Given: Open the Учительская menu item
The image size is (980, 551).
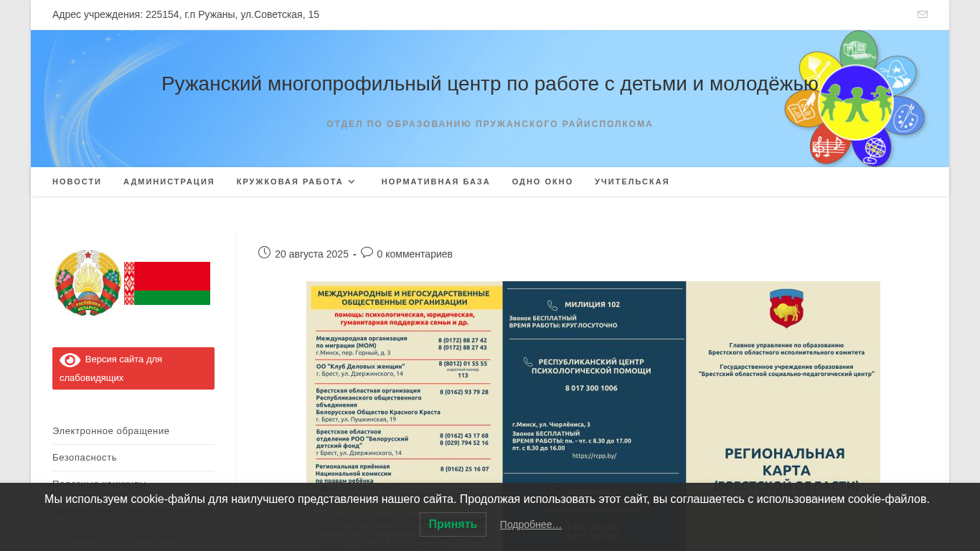Looking at the screenshot, I should pyautogui.click(x=632, y=182).
